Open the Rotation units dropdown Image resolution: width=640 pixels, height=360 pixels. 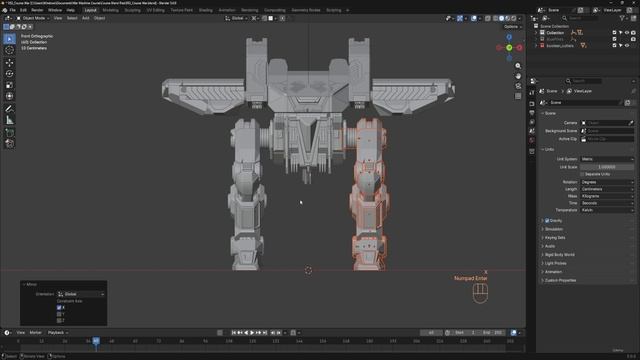[607, 182]
